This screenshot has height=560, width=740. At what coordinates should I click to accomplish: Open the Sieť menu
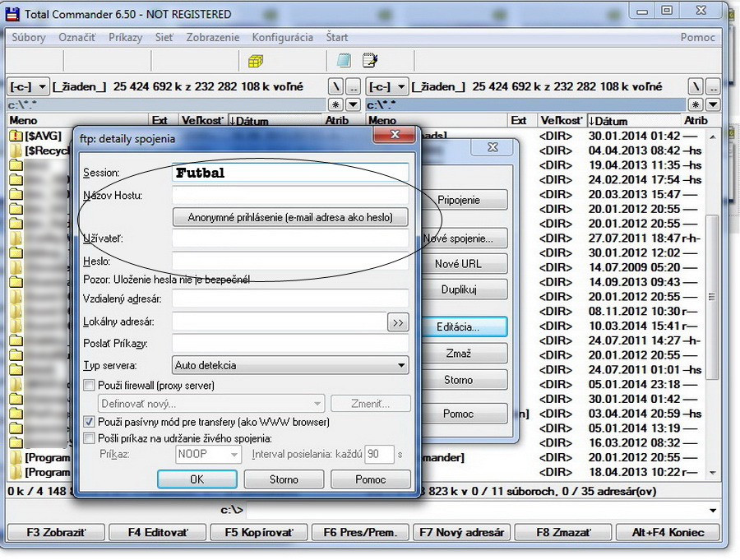164,37
